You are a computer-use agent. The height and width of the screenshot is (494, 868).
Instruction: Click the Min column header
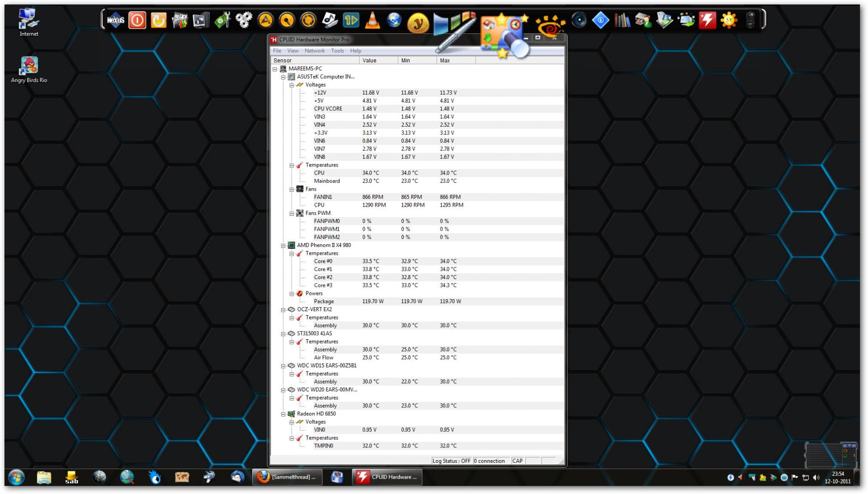(418, 61)
